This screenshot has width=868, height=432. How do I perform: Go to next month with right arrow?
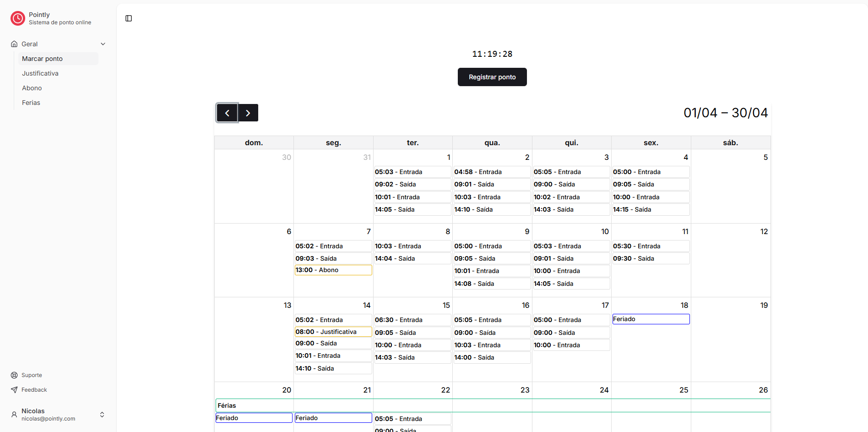click(x=248, y=112)
